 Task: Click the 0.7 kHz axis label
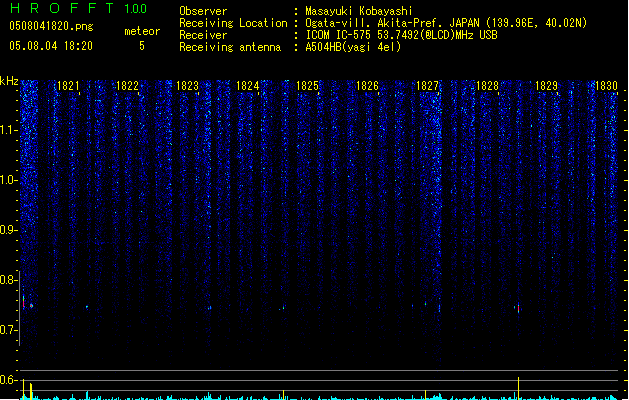point(9,330)
